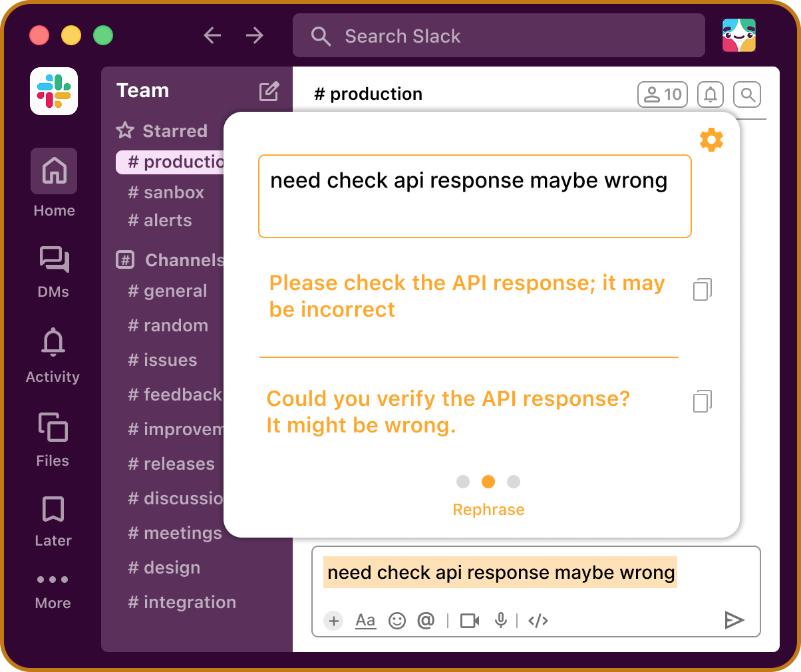Go forward with the right arrow

coord(255,35)
